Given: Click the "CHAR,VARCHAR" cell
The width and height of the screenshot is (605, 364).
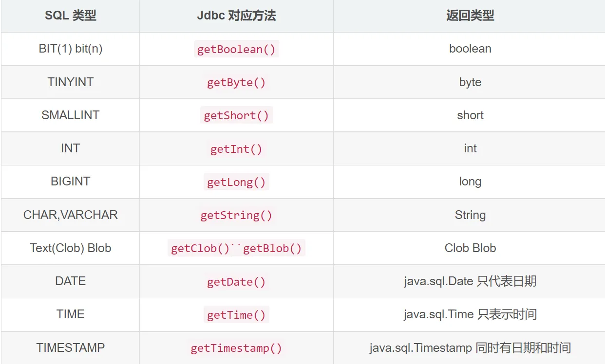Looking at the screenshot, I should pyautogui.click(x=71, y=215).
